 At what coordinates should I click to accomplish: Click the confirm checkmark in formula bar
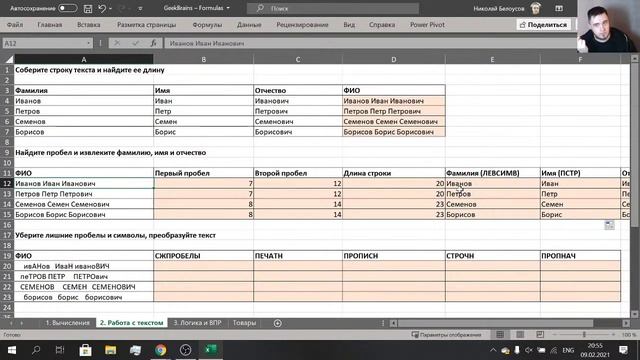(135, 43)
